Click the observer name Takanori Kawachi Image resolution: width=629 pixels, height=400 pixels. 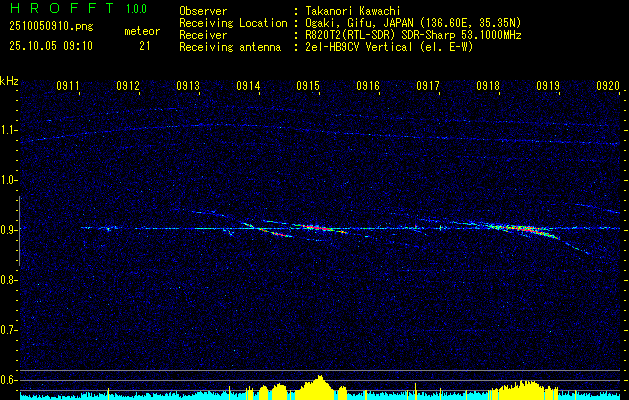click(x=351, y=11)
